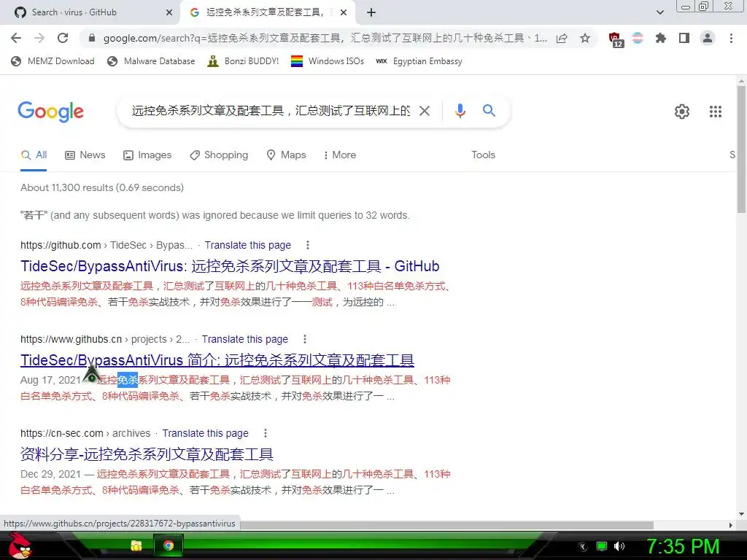Open the Angry Birds start button
This screenshot has width=747, height=560.
[19, 545]
